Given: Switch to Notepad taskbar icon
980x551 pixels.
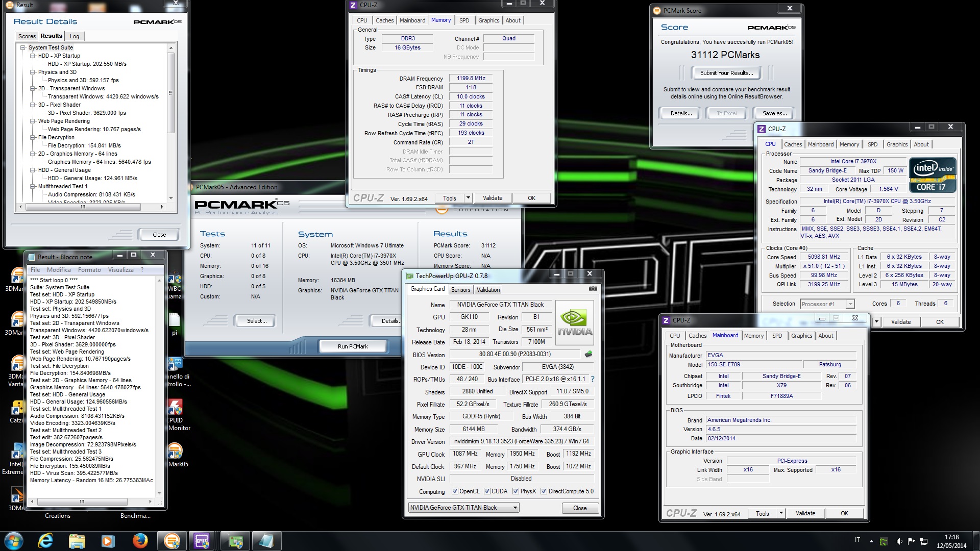Looking at the screenshot, I should tap(266, 540).
